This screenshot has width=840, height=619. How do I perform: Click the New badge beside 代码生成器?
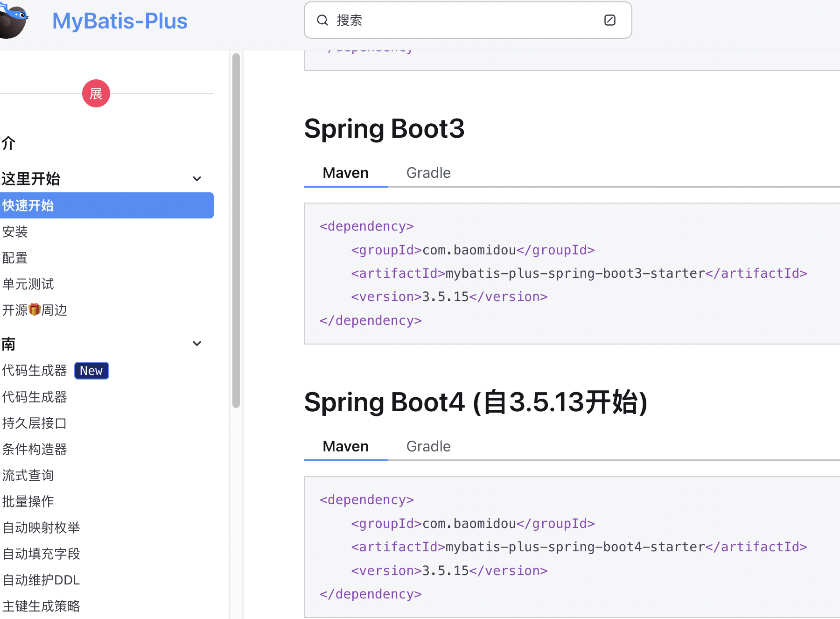tap(91, 371)
